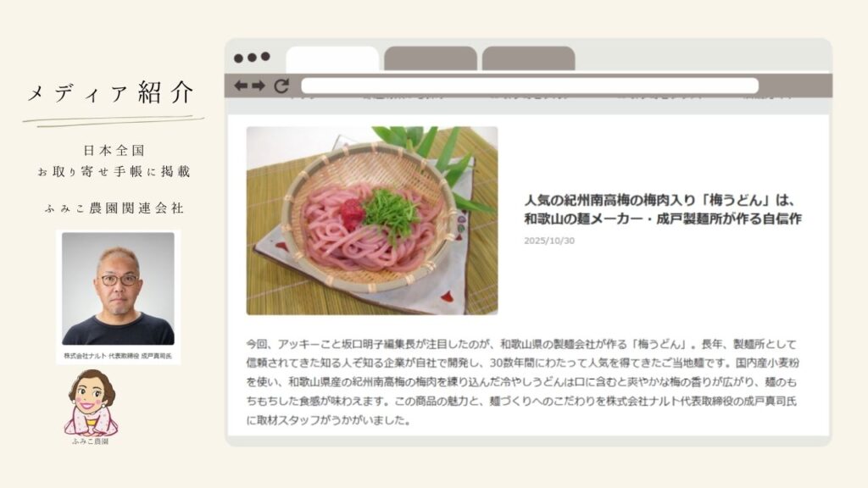The image size is (868, 488).
Task: Switch to the second gray browser tab
Action: 430,59
